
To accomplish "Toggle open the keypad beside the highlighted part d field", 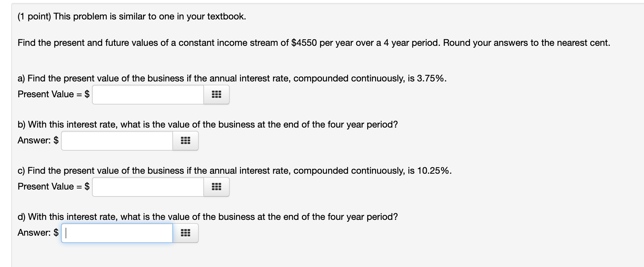I will click(185, 233).
